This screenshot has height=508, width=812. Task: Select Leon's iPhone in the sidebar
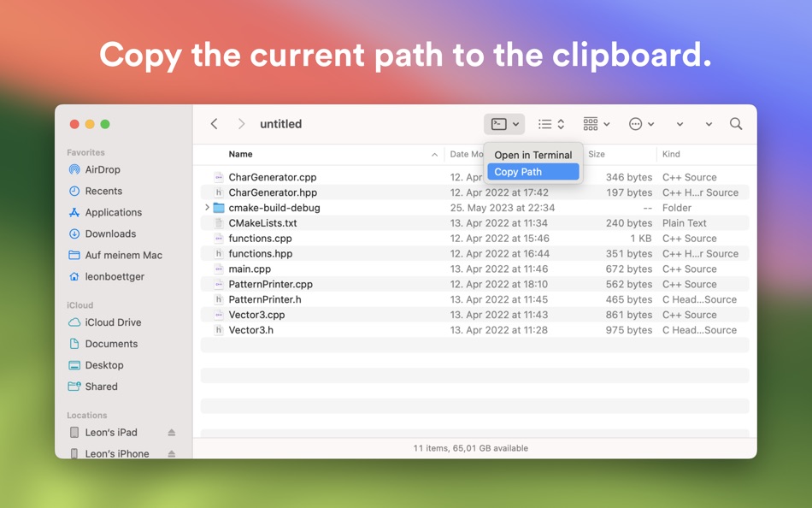point(117,453)
